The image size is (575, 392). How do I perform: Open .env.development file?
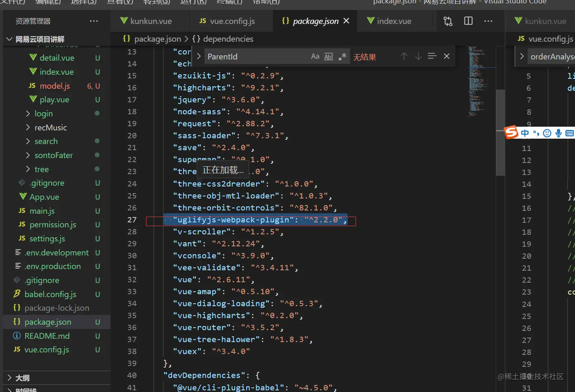[x=57, y=253]
